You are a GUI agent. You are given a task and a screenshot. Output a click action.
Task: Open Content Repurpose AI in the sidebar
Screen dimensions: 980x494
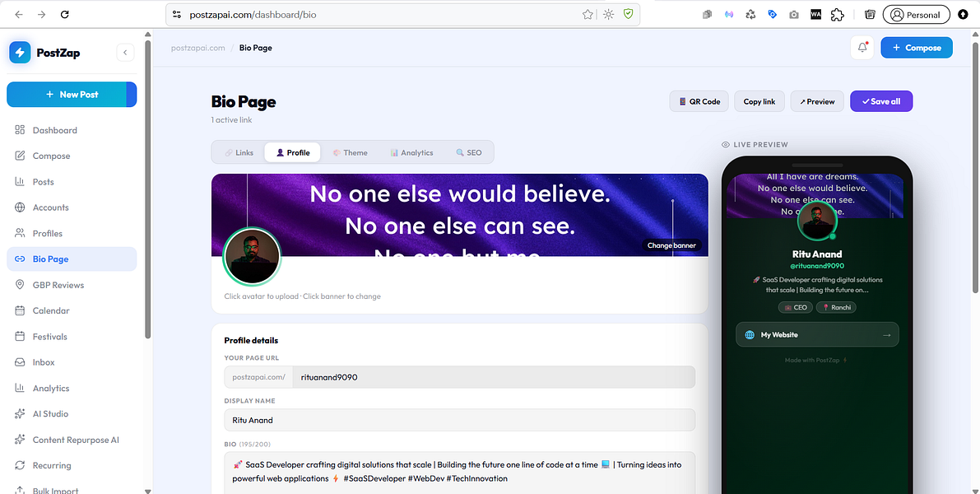(x=72, y=440)
